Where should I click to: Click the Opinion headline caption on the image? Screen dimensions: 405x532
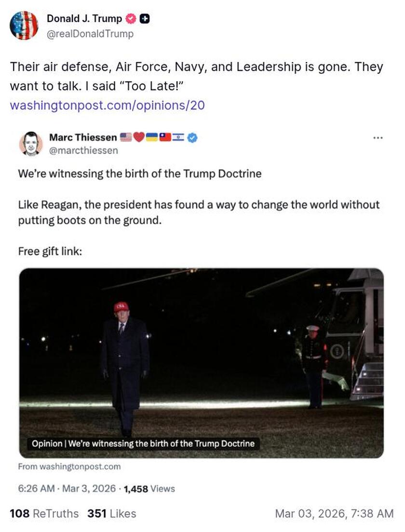pos(143,443)
